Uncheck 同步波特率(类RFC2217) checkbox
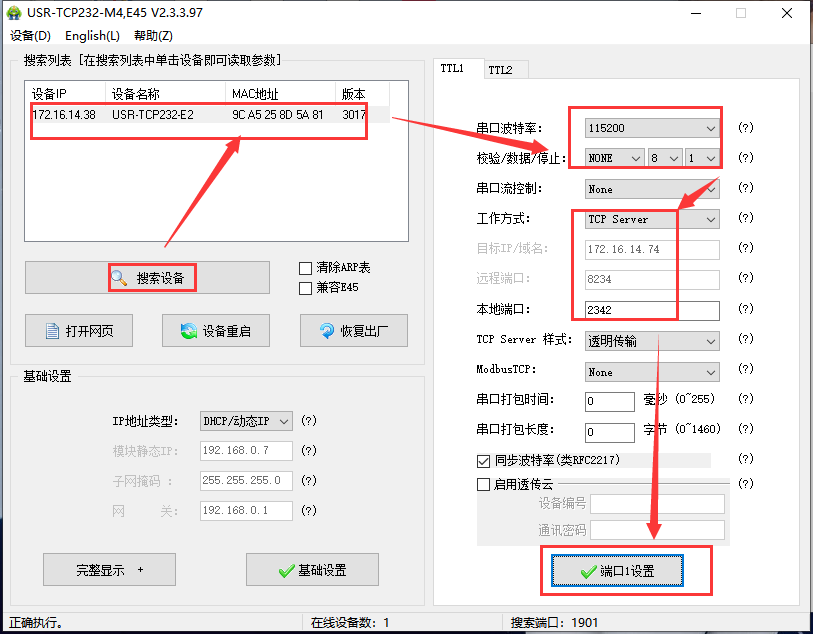The width and height of the screenshot is (813, 634). point(484,461)
